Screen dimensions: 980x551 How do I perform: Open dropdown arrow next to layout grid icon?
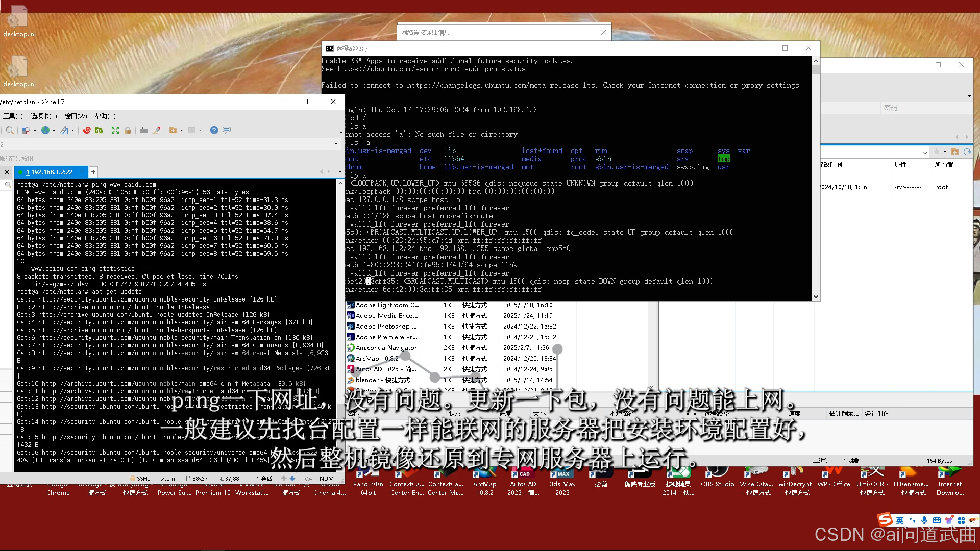(x=200, y=131)
